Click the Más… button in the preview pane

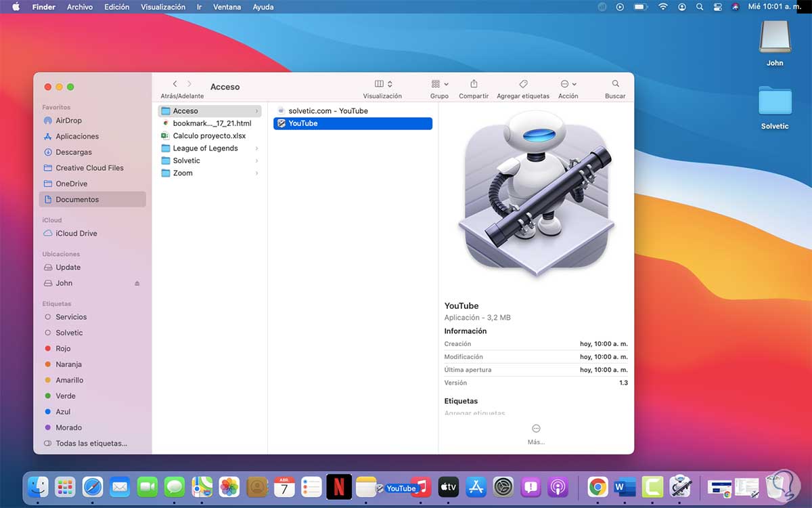pyautogui.click(x=536, y=434)
